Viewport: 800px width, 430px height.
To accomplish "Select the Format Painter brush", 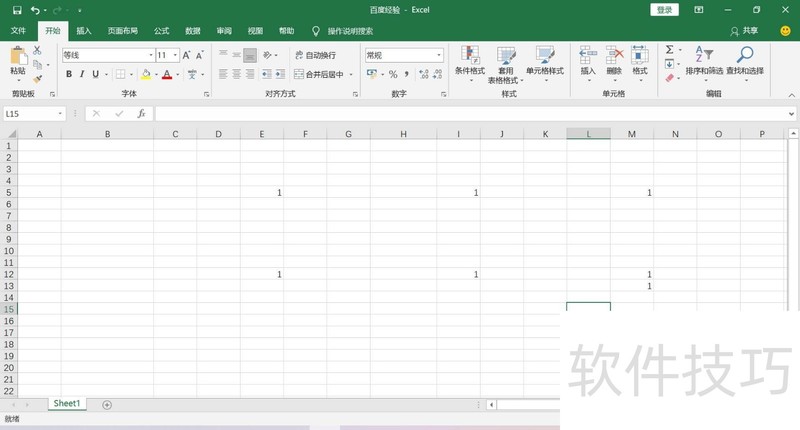I will click(x=38, y=78).
